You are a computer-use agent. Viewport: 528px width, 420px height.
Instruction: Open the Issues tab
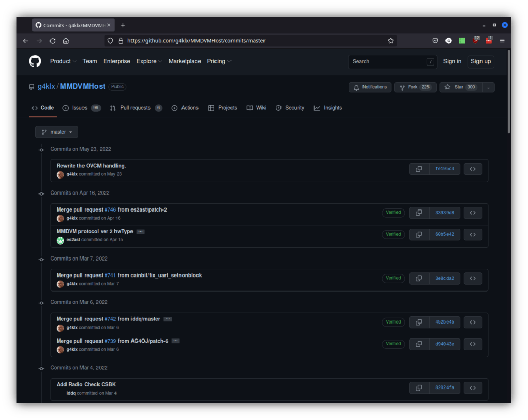coord(81,108)
